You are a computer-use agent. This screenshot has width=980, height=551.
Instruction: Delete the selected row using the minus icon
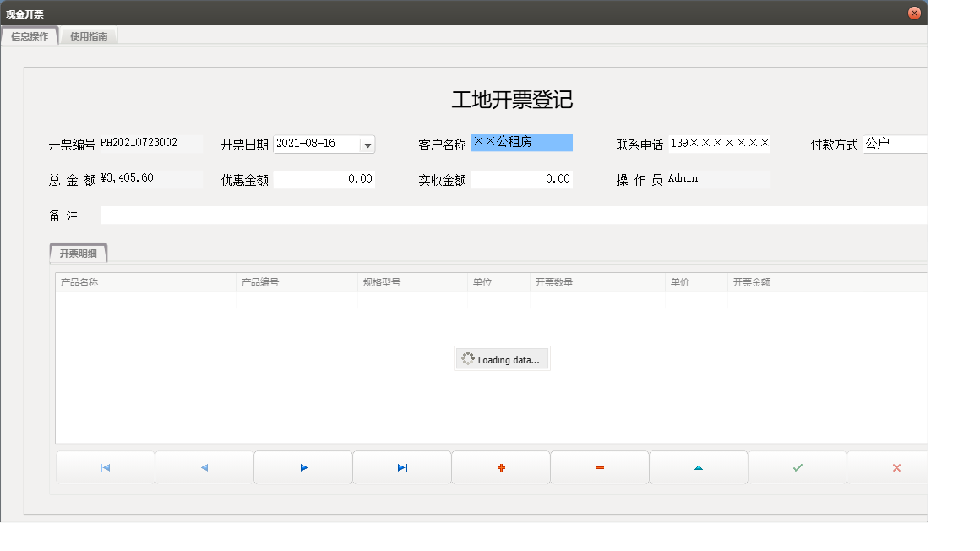coord(599,466)
